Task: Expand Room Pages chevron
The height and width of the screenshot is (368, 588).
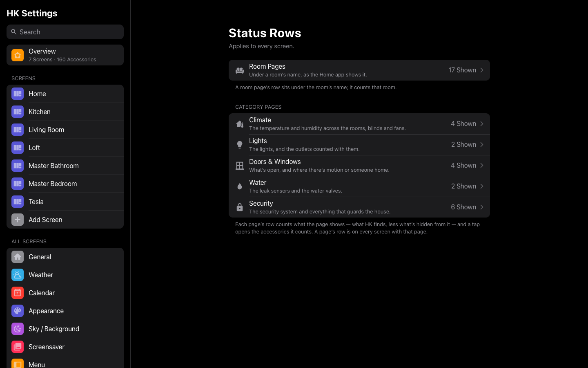Action: 482,70
